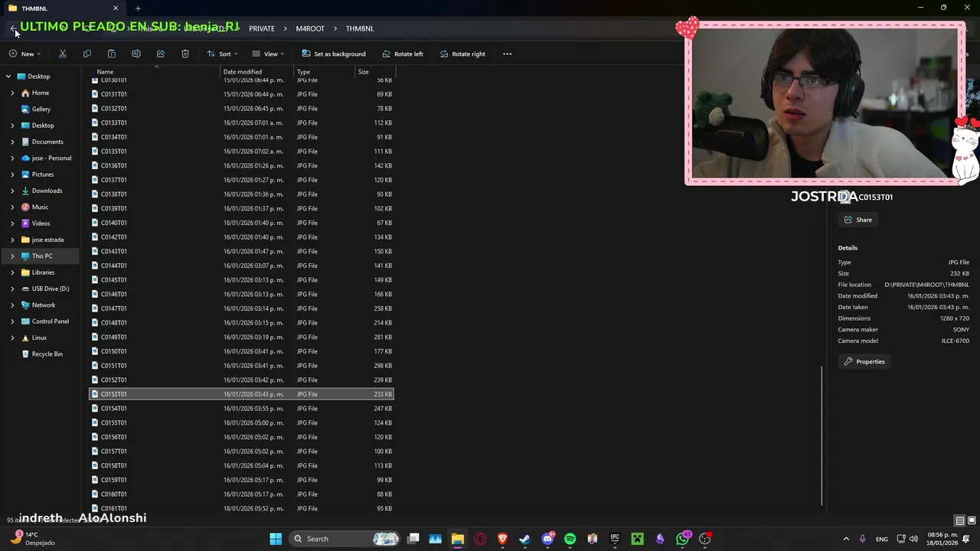Screen dimensions: 980x551
Task: Open WhatsApp from the taskbar
Action: 682,539
